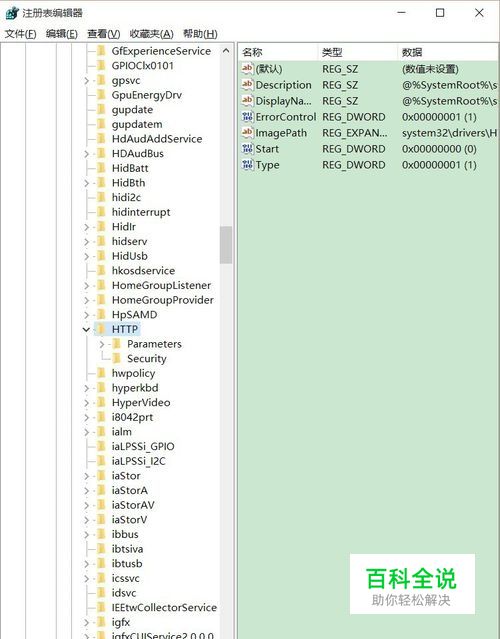Sort by the 类型 column header
The image size is (500, 639).
357,52
